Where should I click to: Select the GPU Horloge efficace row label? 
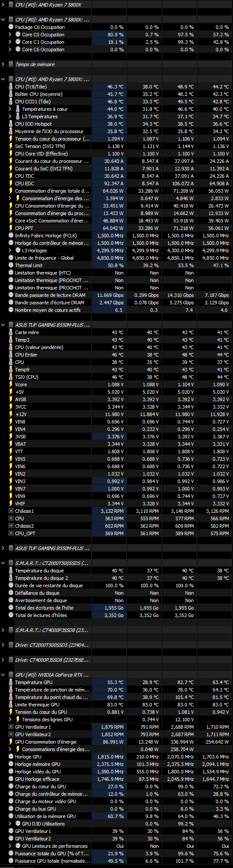pos(37,779)
